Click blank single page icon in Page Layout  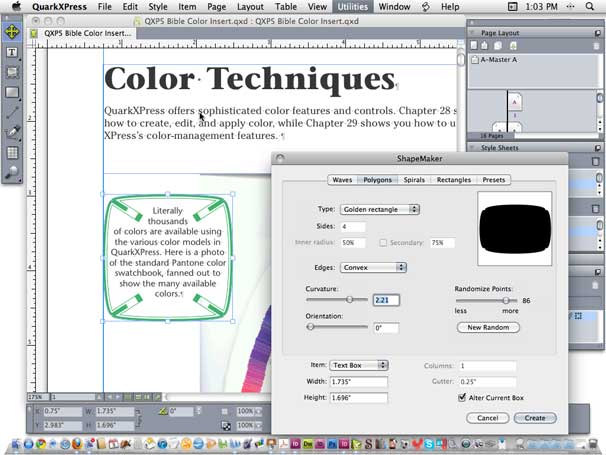tap(474, 46)
